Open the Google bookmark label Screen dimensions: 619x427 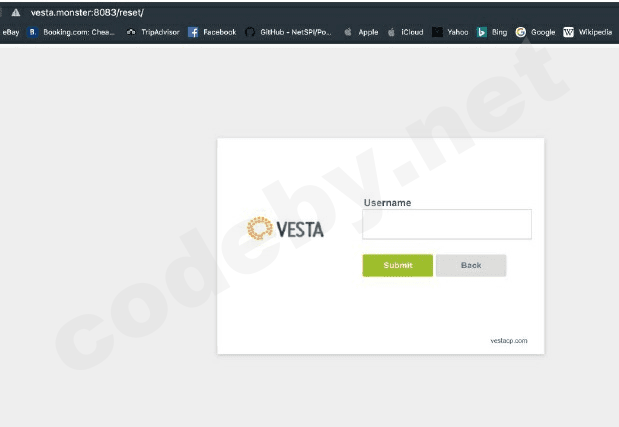[543, 32]
